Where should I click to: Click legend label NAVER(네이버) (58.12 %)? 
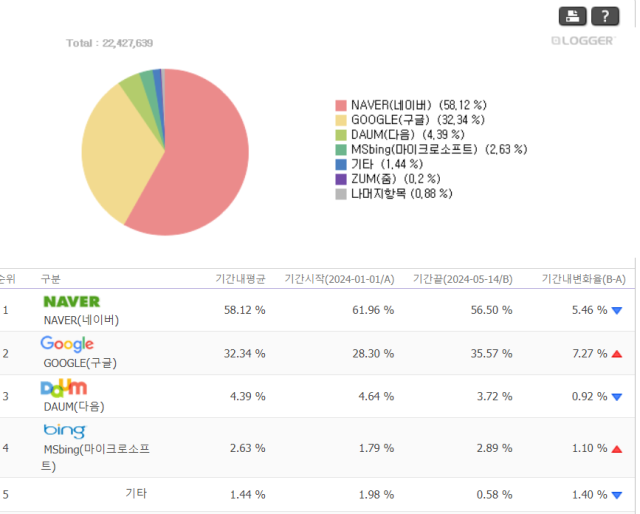tap(419, 105)
